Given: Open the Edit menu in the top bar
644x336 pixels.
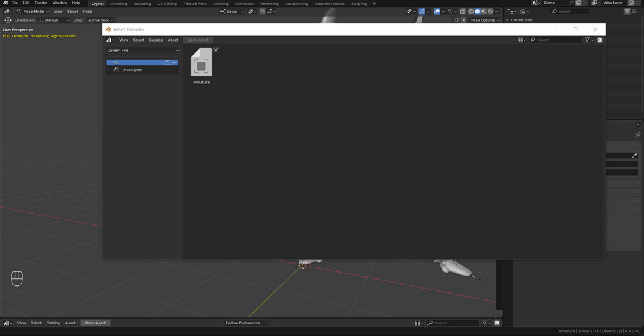Looking at the screenshot, I should click(x=26, y=3).
